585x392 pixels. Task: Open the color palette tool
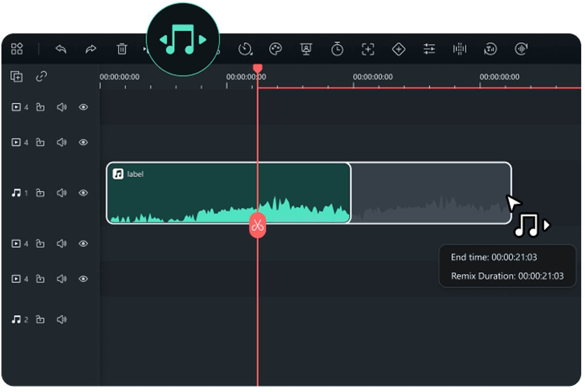[x=276, y=49]
